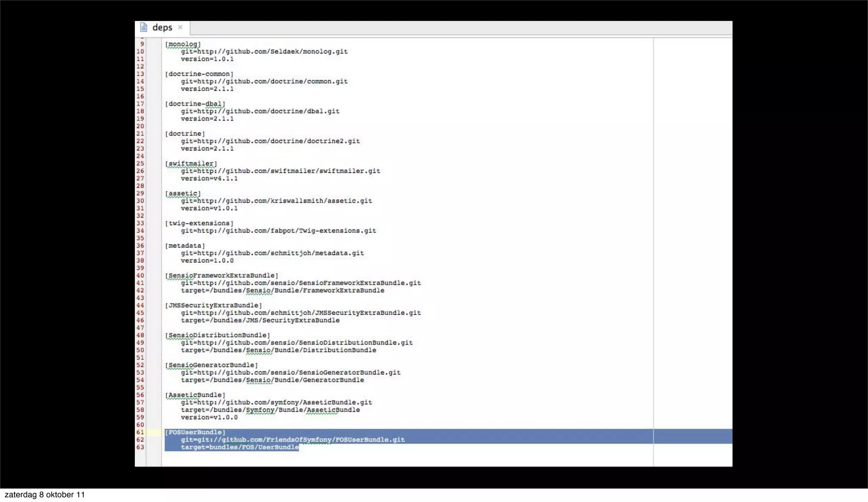Click the [swiftmailer] section header

[x=191, y=164]
